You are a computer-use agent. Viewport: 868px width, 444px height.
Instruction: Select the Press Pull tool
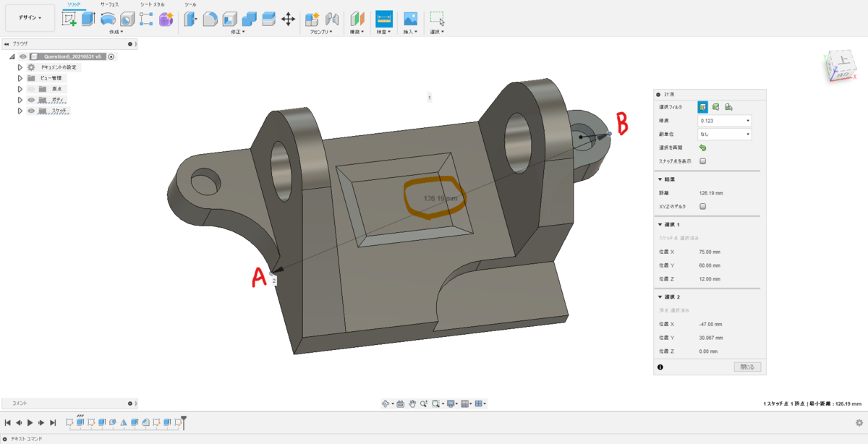(x=191, y=20)
